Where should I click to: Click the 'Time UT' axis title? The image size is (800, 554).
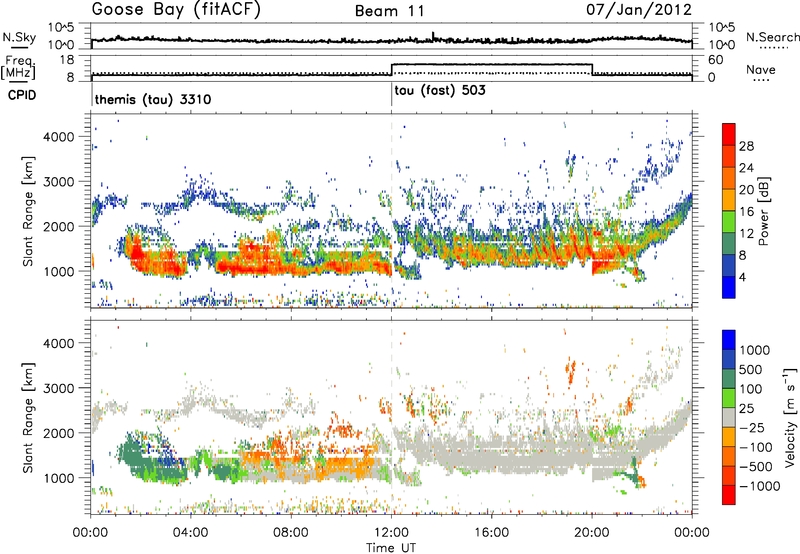391,548
